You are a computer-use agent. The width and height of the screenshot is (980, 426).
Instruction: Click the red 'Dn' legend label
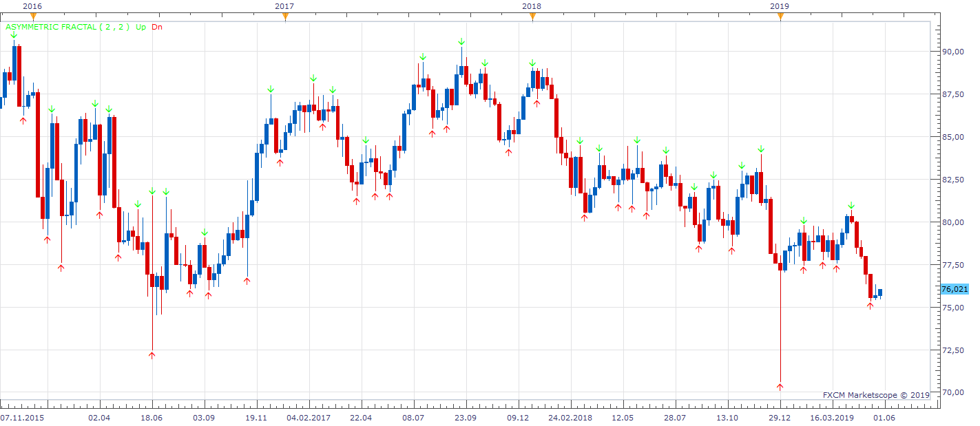click(x=158, y=28)
